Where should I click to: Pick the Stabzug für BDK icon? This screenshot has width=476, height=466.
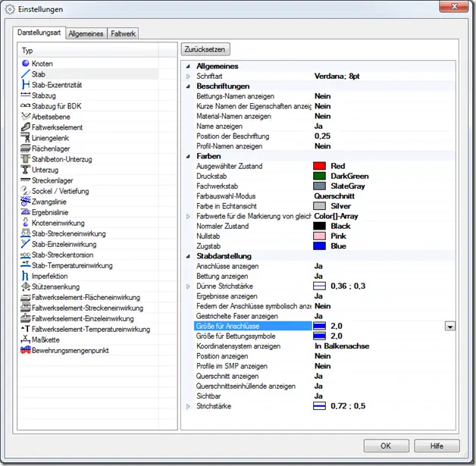tap(26, 105)
